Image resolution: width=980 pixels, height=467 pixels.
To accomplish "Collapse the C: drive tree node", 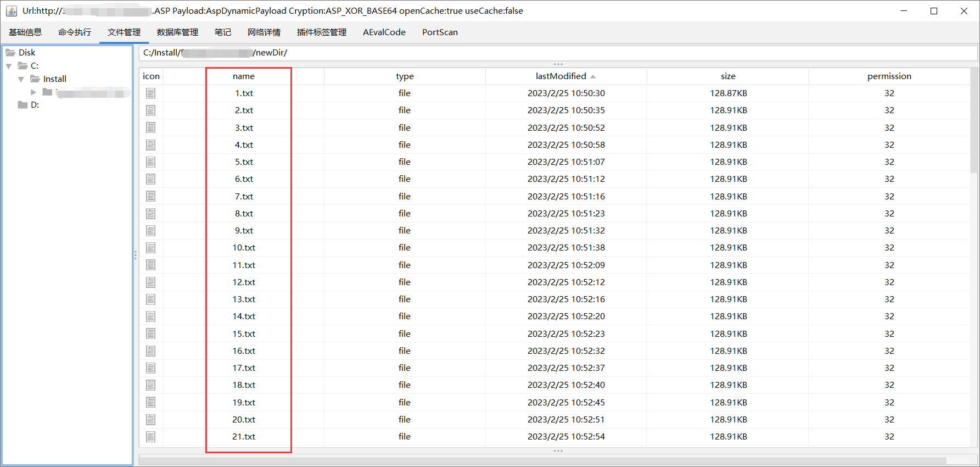I will coord(9,66).
